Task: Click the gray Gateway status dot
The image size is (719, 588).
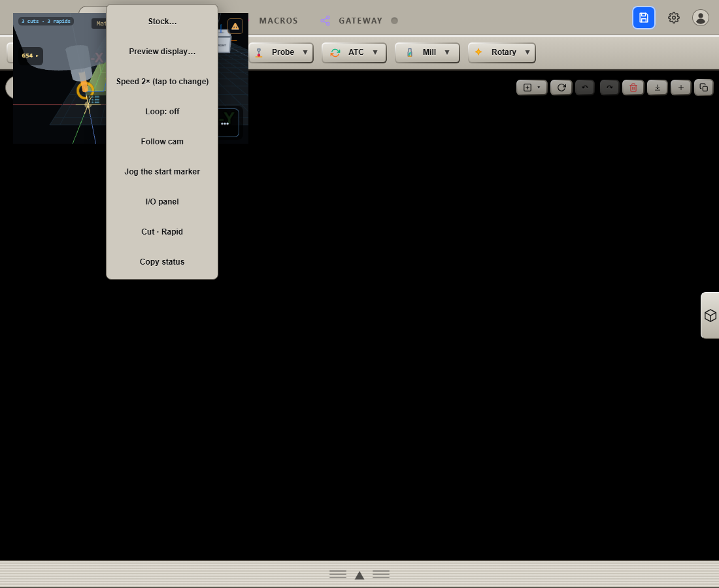Action: (x=394, y=21)
